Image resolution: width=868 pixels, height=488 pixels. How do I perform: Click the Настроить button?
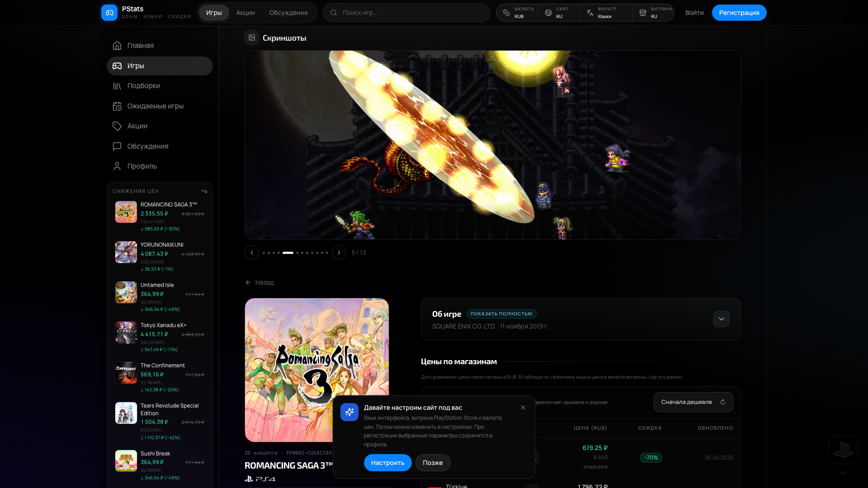[388, 463]
